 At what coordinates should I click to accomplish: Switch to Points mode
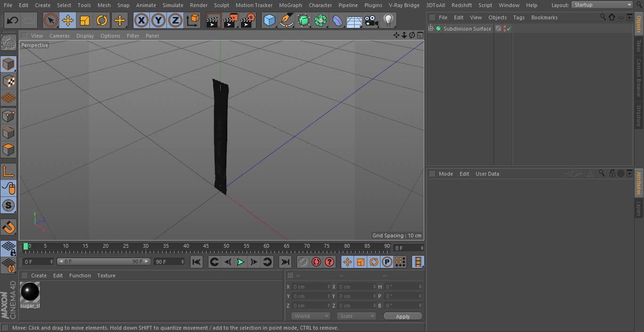tap(8, 115)
